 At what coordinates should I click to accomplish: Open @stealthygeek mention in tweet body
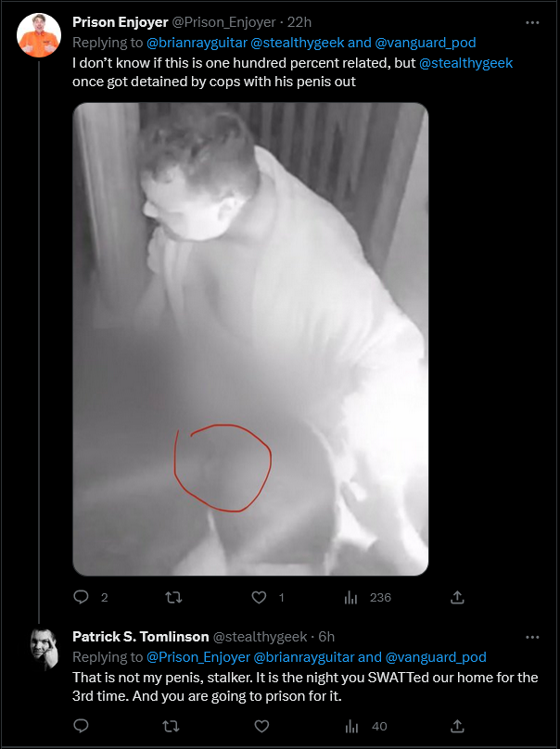(465, 63)
